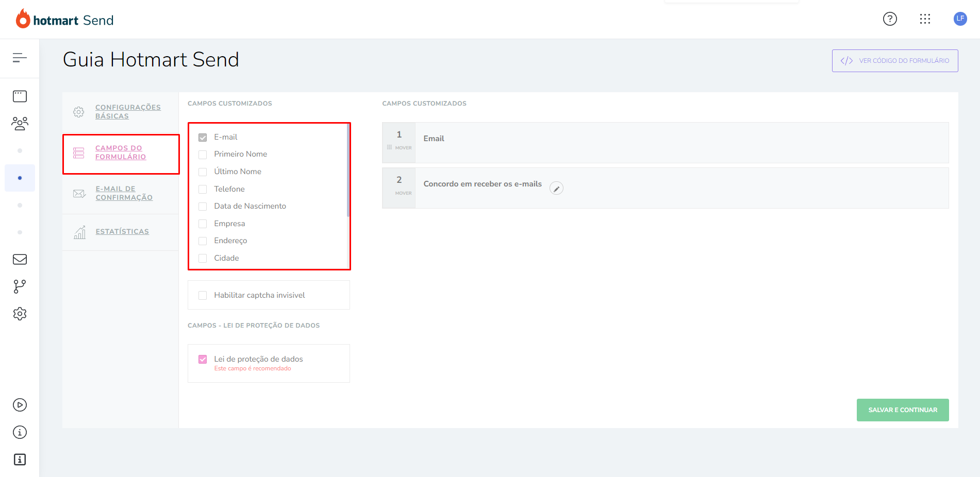Select the Email field row in the form preview
The width and height of the screenshot is (980, 477).
[x=666, y=143]
